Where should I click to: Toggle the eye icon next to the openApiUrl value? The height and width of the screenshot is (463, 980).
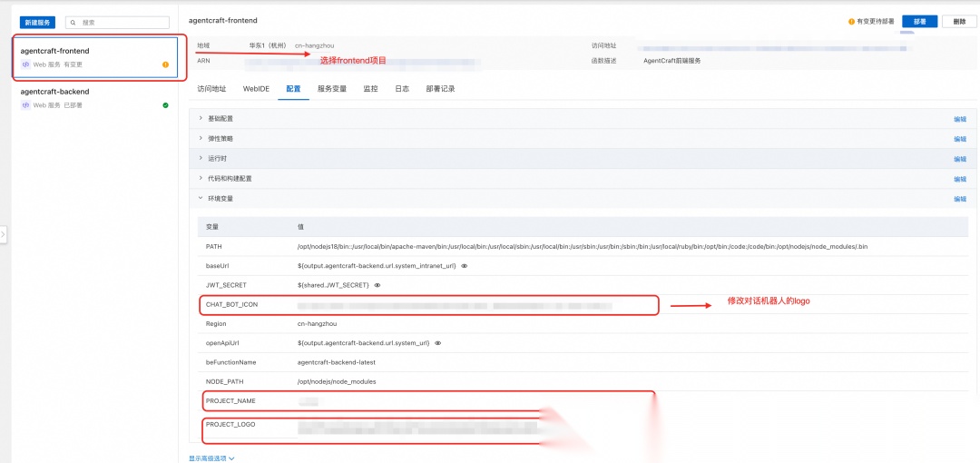(x=438, y=343)
